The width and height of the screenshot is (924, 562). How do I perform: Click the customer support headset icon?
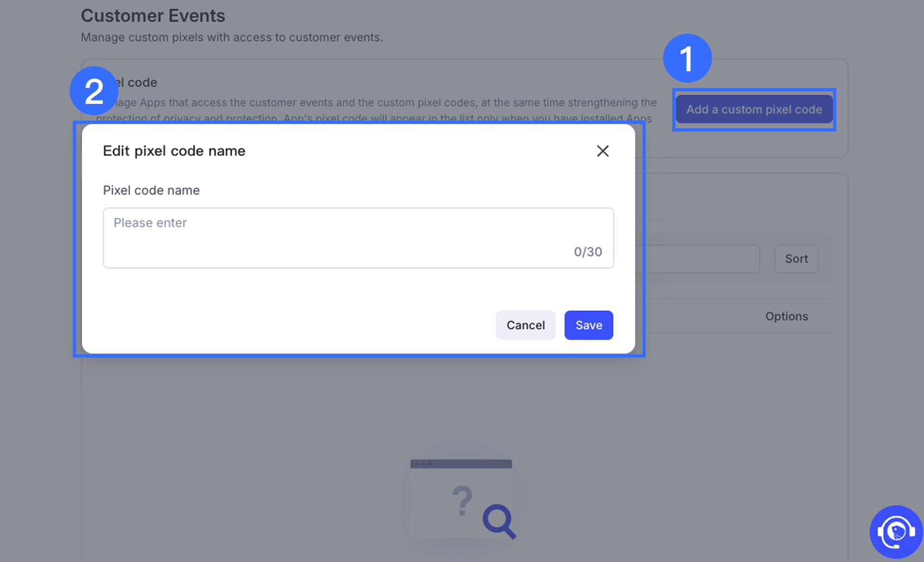click(896, 532)
